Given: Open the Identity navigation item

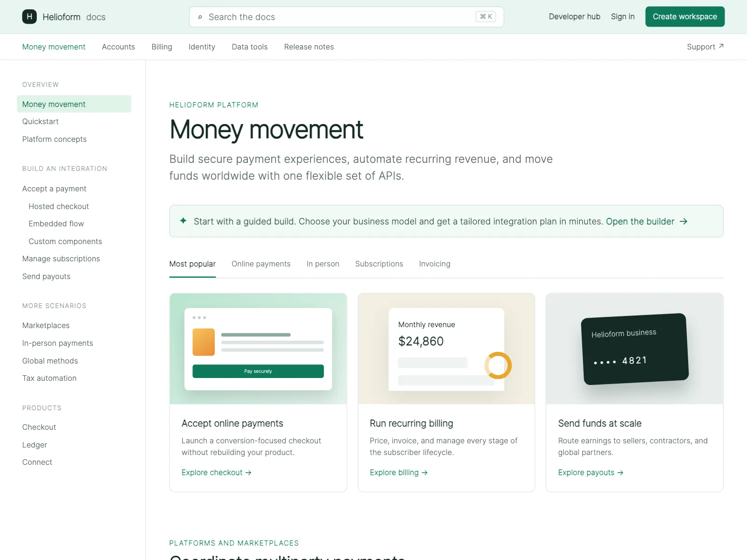Looking at the screenshot, I should tap(202, 47).
